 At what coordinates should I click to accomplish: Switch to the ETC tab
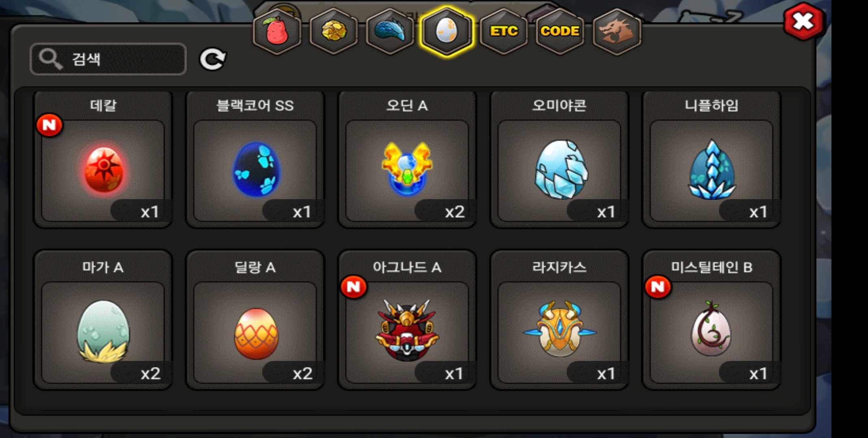click(503, 32)
